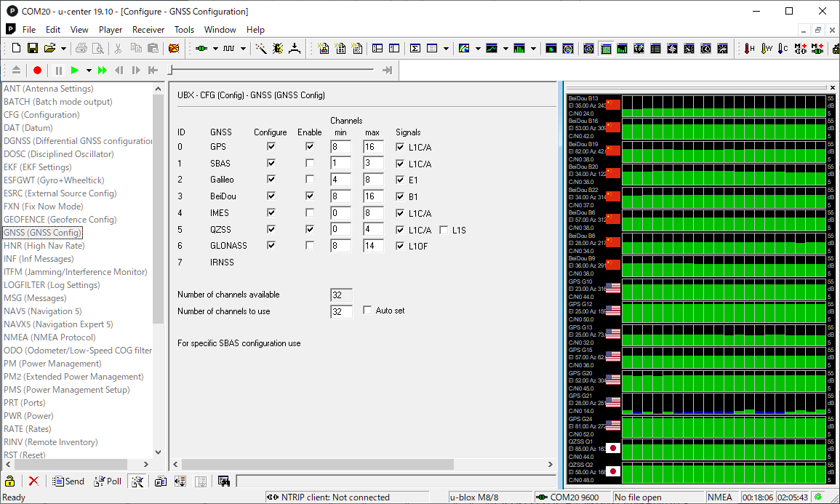Image resolution: width=840 pixels, height=504 pixels.
Task: Open the histogram view dropdown arrow
Action: point(533,48)
